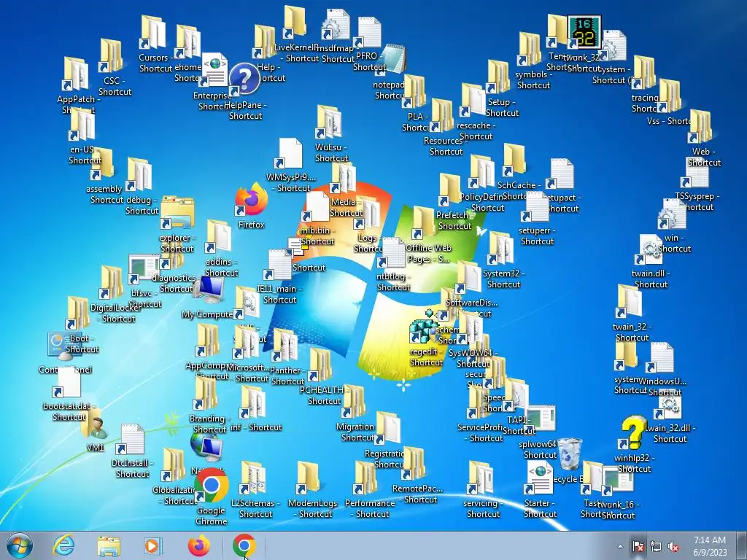
Task: Open the Migration shortcut folder
Action: pyautogui.click(x=354, y=402)
